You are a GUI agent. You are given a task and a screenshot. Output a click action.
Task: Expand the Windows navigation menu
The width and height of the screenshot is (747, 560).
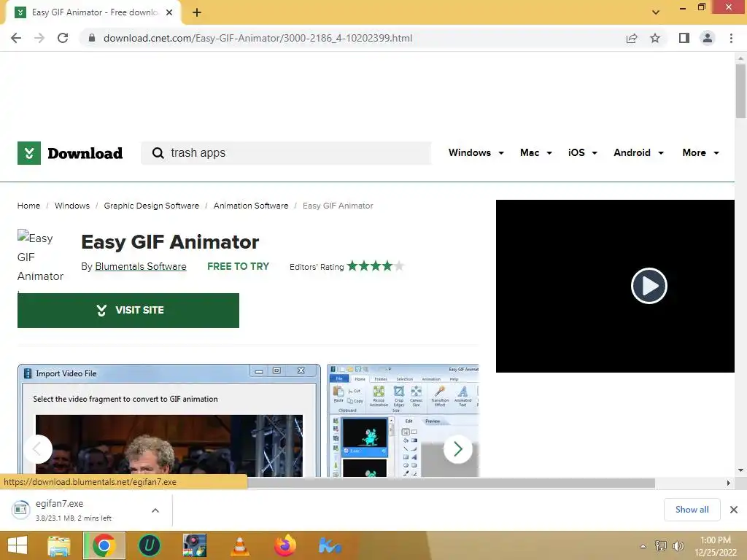click(476, 153)
